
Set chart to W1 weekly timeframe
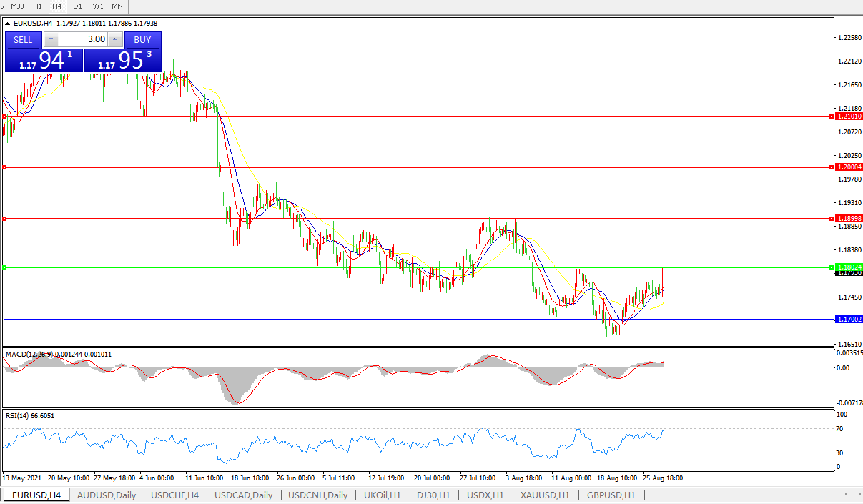(98, 6)
